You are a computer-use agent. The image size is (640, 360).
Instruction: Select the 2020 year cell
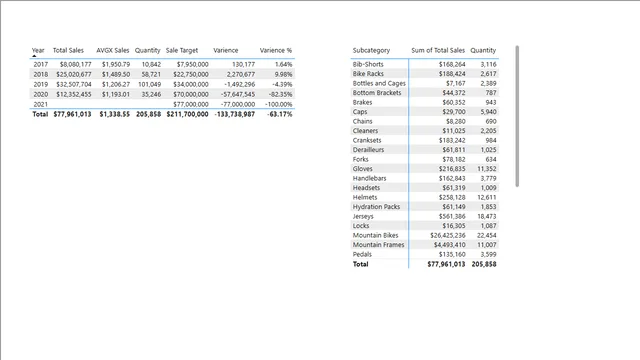[40, 94]
